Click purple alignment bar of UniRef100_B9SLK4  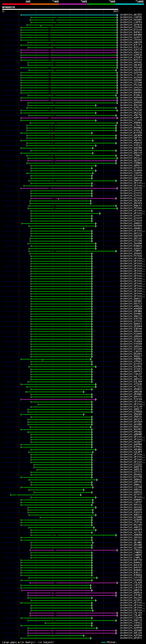69,100
